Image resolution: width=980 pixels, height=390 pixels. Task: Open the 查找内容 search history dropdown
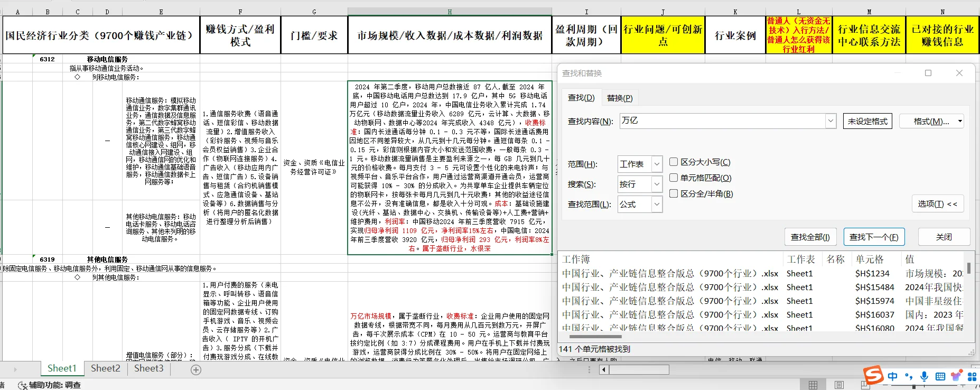tap(830, 121)
